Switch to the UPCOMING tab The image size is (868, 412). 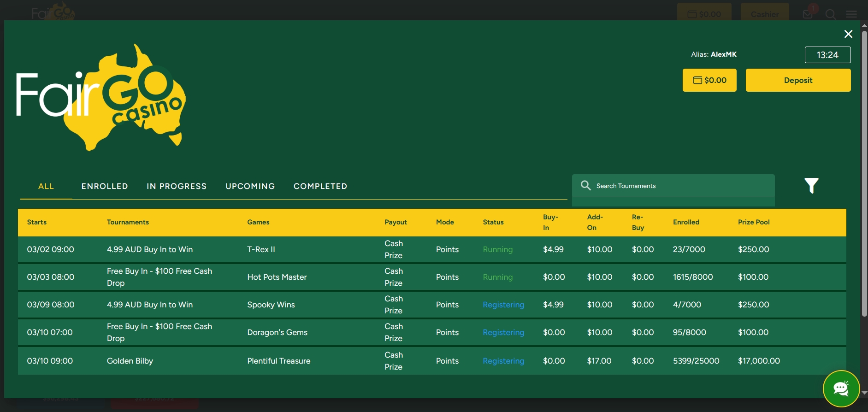click(x=250, y=186)
